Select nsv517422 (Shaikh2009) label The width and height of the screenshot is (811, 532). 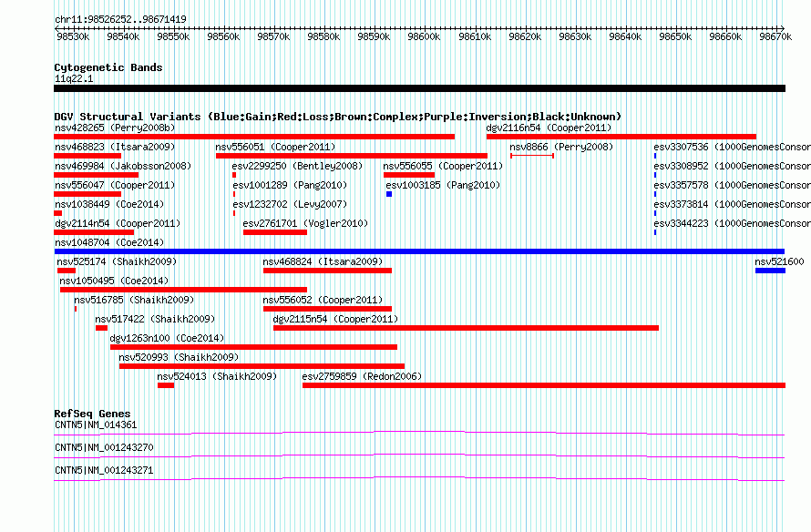click(155, 319)
